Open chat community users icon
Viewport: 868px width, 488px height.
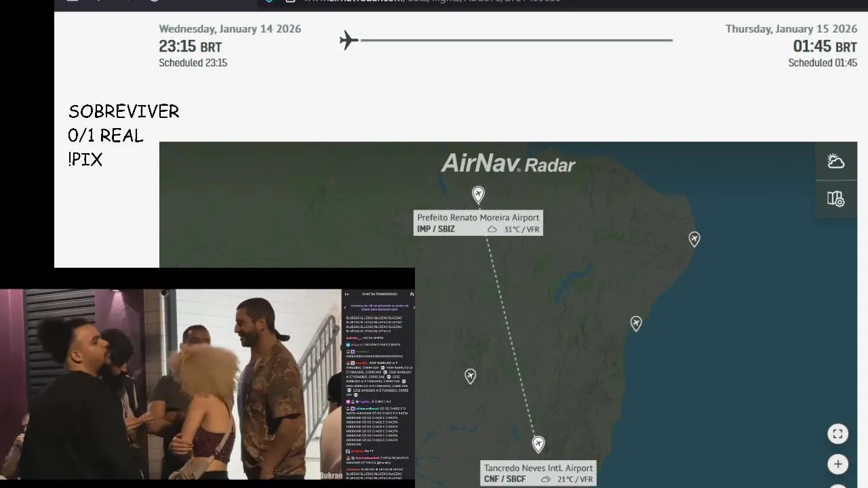point(411,294)
